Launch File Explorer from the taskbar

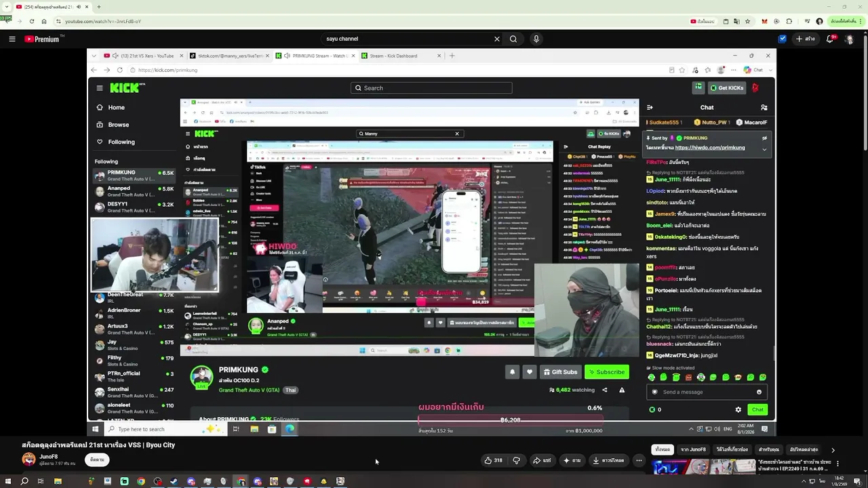pos(58,481)
